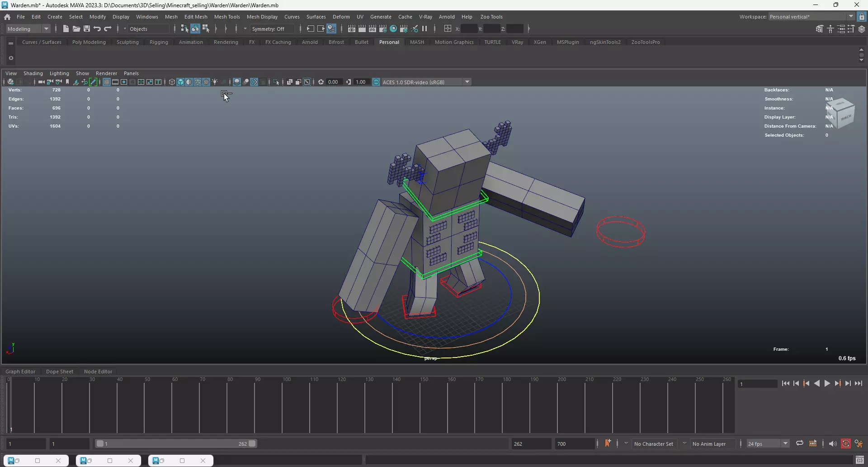Screen dimensions: 868x467
Task: Open the Mesh Tools menu
Action: (227, 17)
